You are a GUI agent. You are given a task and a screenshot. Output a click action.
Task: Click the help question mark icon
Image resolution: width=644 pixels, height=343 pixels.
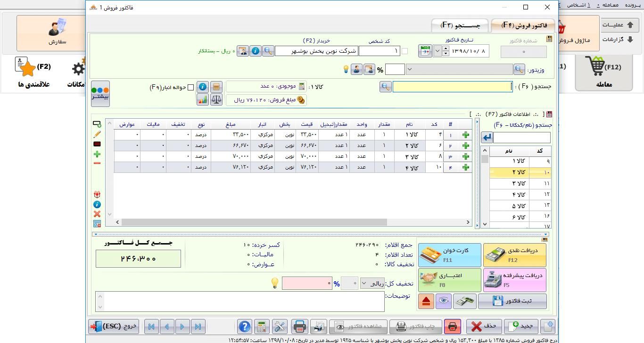[x=244, y=327]
